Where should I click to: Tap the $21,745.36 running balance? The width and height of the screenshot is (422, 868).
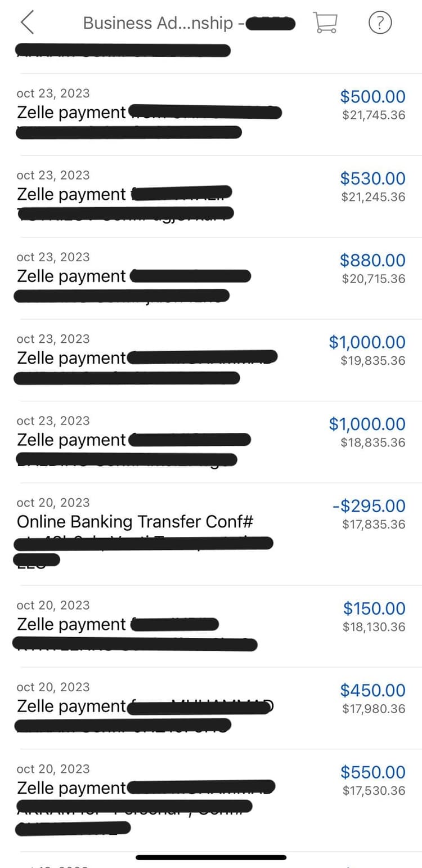(374, 115)
